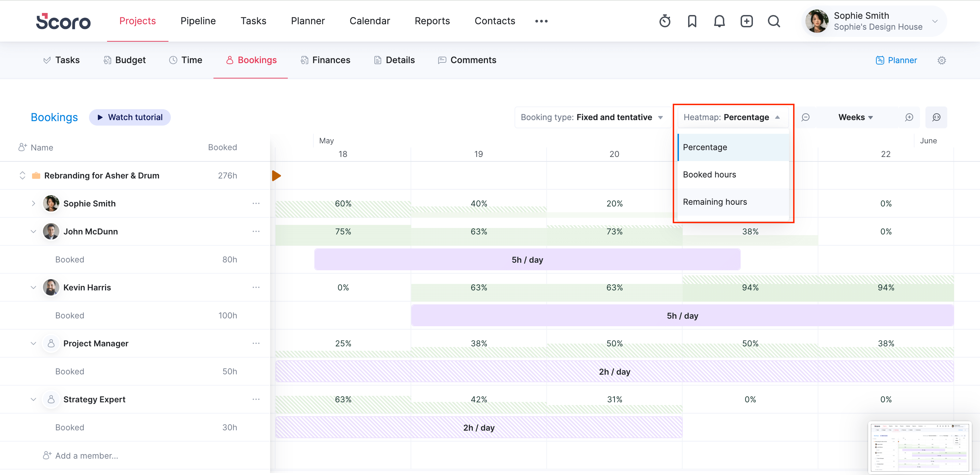This screenshot has height=475, width=980.
Task: Click the project folder icon for Rebranding
Action: (x=36, y=175)
